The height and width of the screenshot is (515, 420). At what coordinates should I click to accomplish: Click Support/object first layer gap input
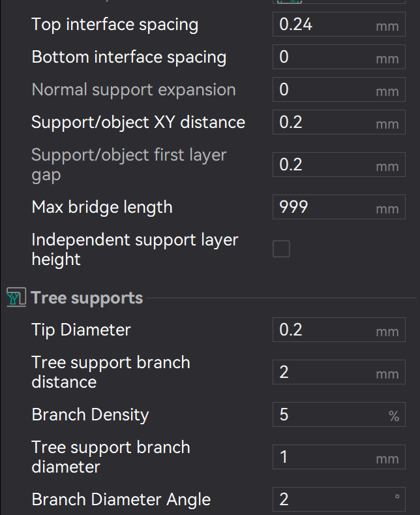click(323, 164)
